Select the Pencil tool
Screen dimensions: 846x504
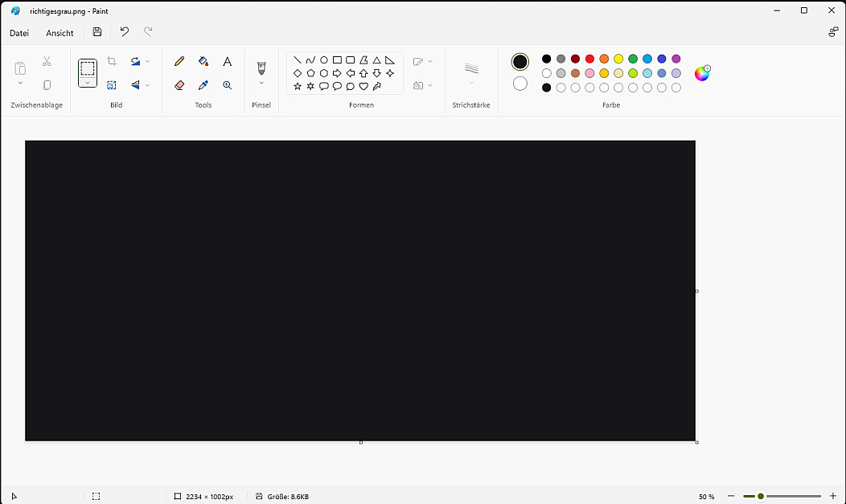point(179,61)
